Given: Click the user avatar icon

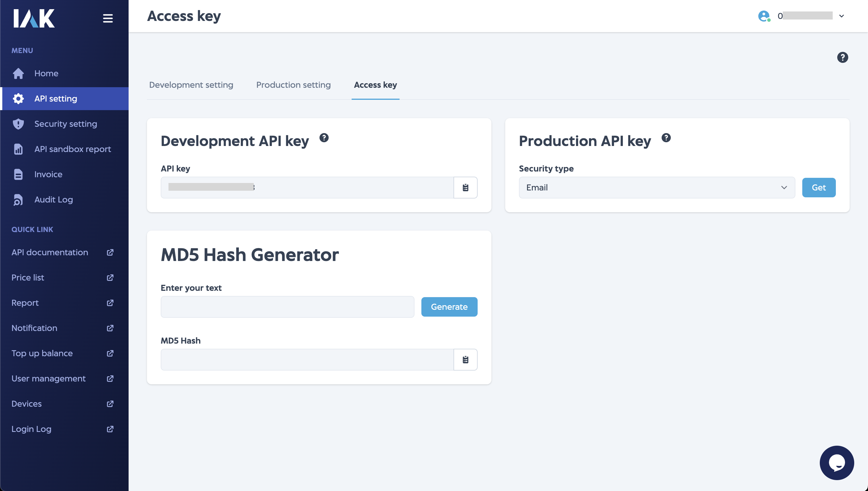Looking at the screenshot, I should [764, 16].
